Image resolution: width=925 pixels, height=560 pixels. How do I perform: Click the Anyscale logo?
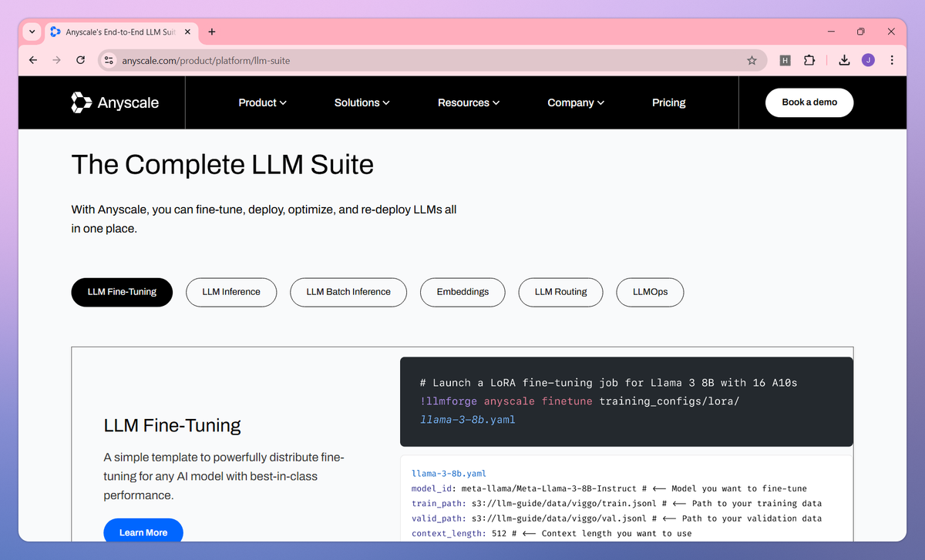(x=115, y=102)
